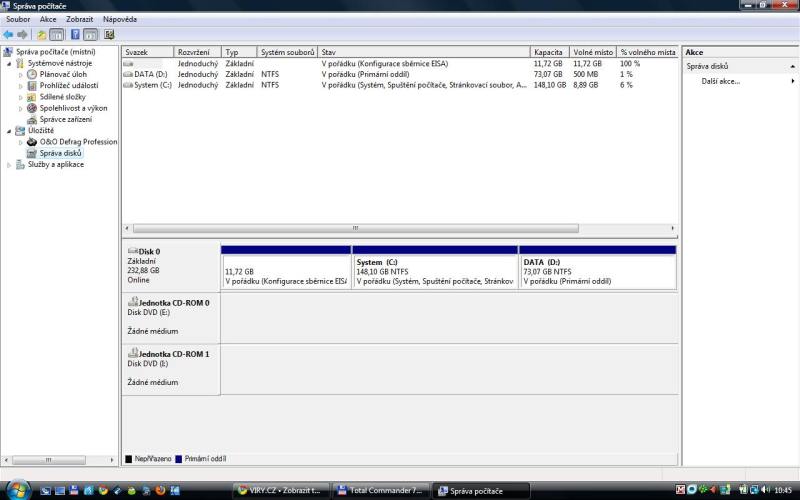The image size is (800, 500).
Task: Collapse the Systémové nástroje tree node
Action: point(9,63)
